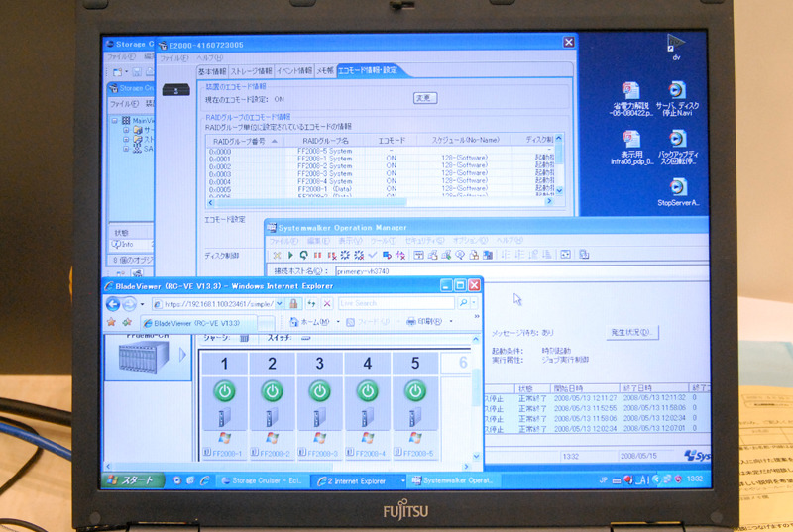Click the RAID table horizontal scrollbar
This screenshot has width=793, height=532.
pyautogui.click(x=380, y=202)
